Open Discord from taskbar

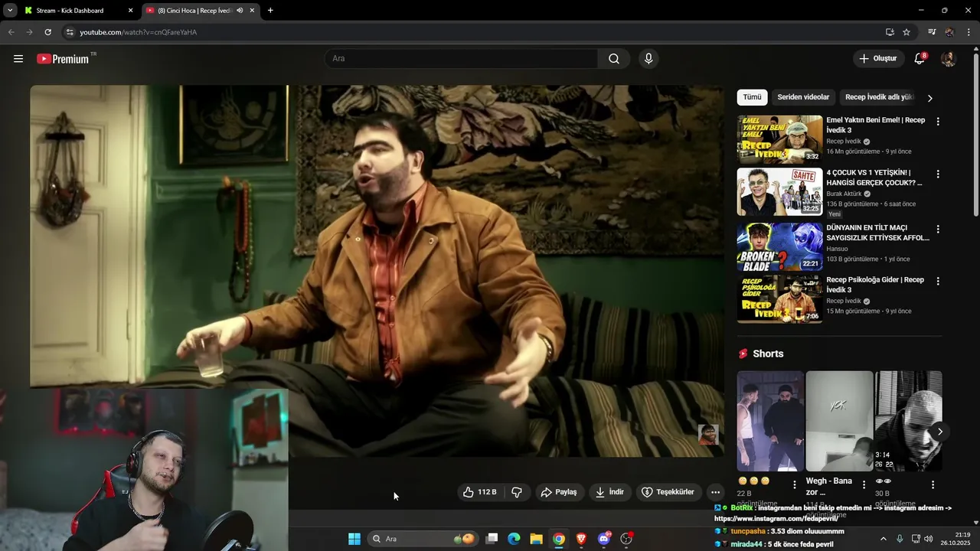click(604, 539)
